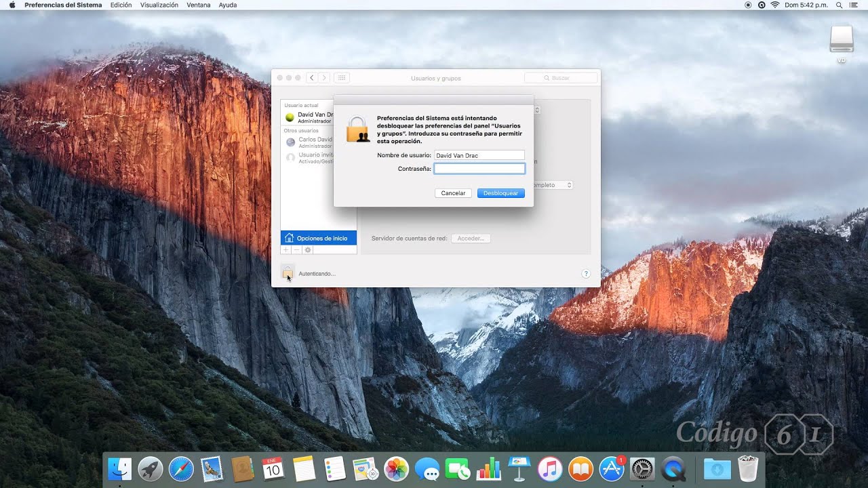Open the Calendar icon showing 10
This screenshot has width=868, height=488.
273,468
